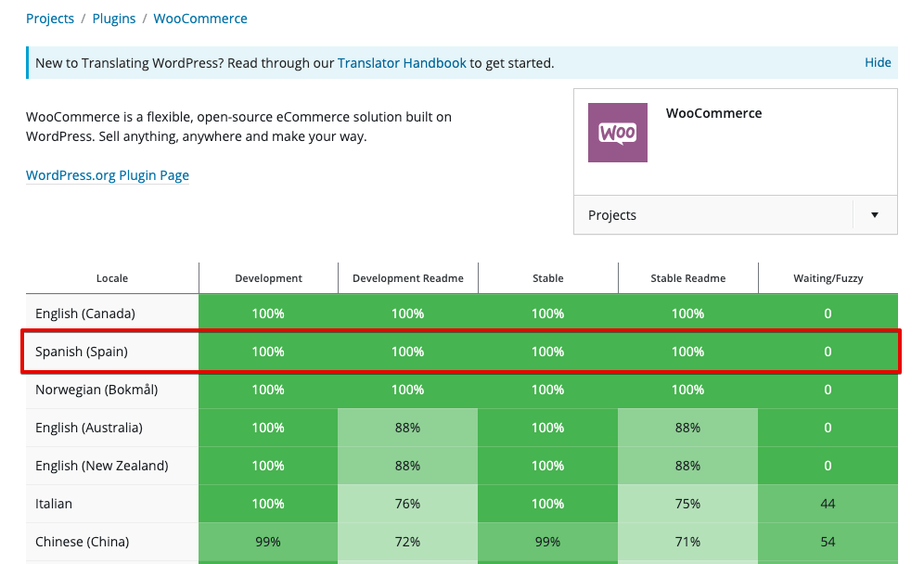
Task: Select the Chinese (China) locale
Action: (x=82, y=542)
